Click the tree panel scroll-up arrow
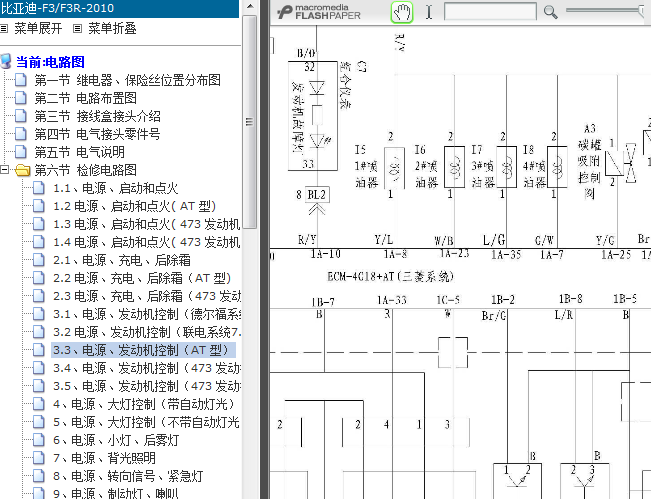The image size is (651, 499). (x=250, y=7)
